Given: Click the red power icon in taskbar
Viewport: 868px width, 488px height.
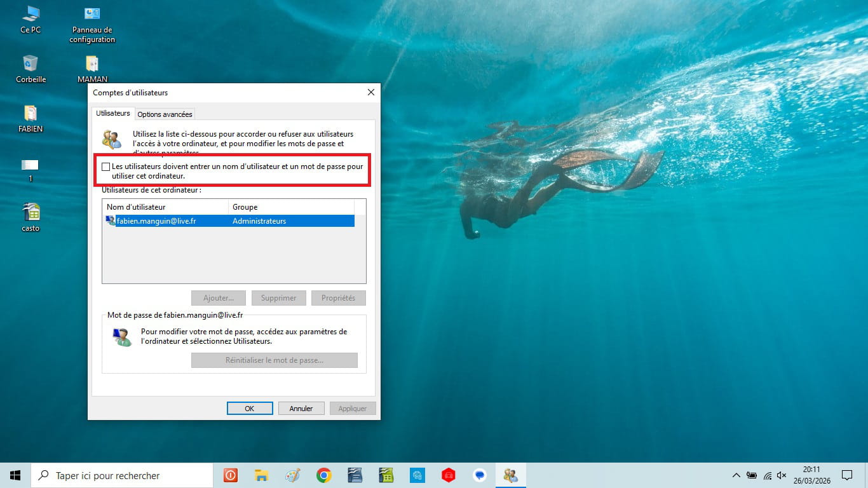Looking at the screenshot, I should (x=230, y=475).
